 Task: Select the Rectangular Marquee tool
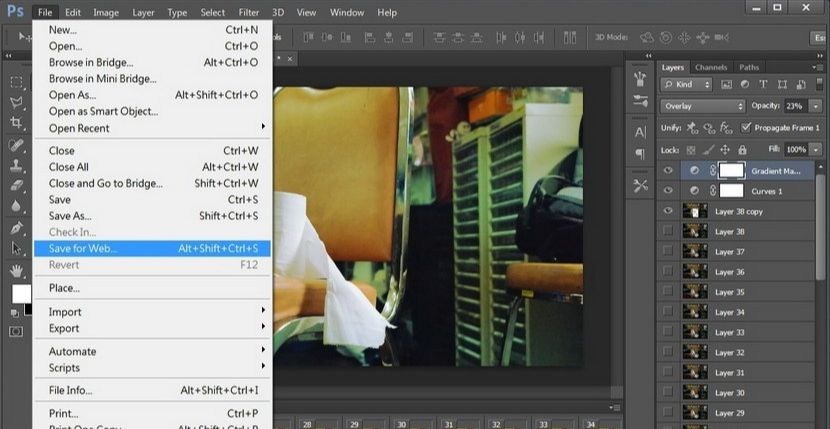[16, 82]
